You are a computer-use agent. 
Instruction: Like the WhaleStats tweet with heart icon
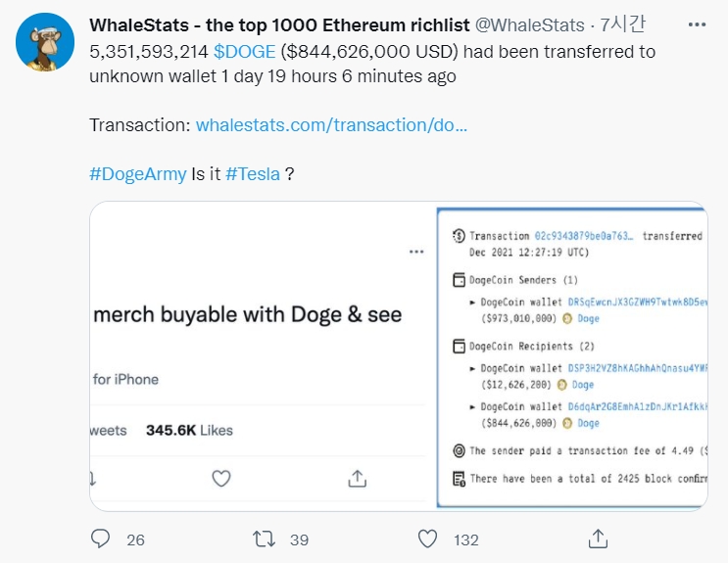[427, 539]
